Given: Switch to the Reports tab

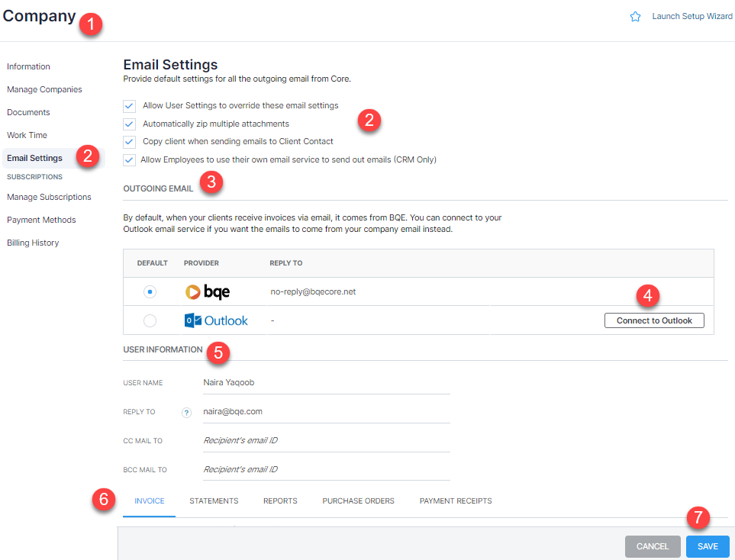Looking at the screenshot, I should 280,501.
